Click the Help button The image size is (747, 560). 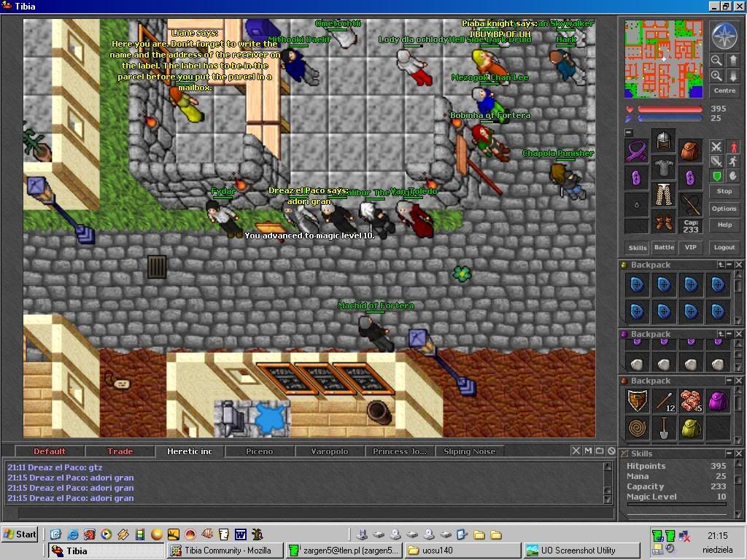724,225
